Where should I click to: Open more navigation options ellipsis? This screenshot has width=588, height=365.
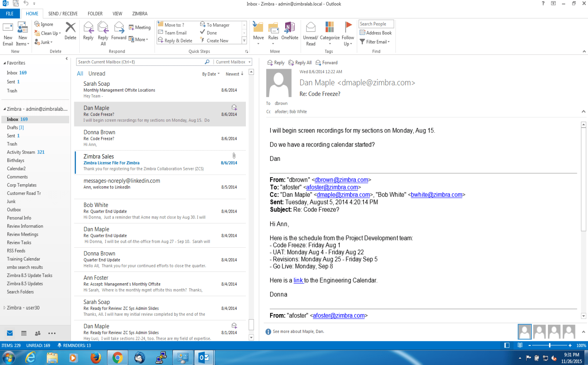(x=52, y=333)
